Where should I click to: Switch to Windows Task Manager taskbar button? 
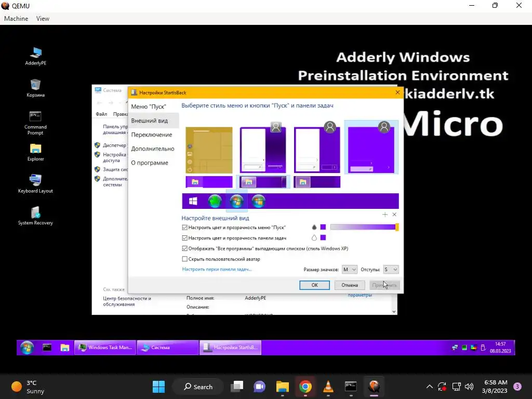pos(105,348)
